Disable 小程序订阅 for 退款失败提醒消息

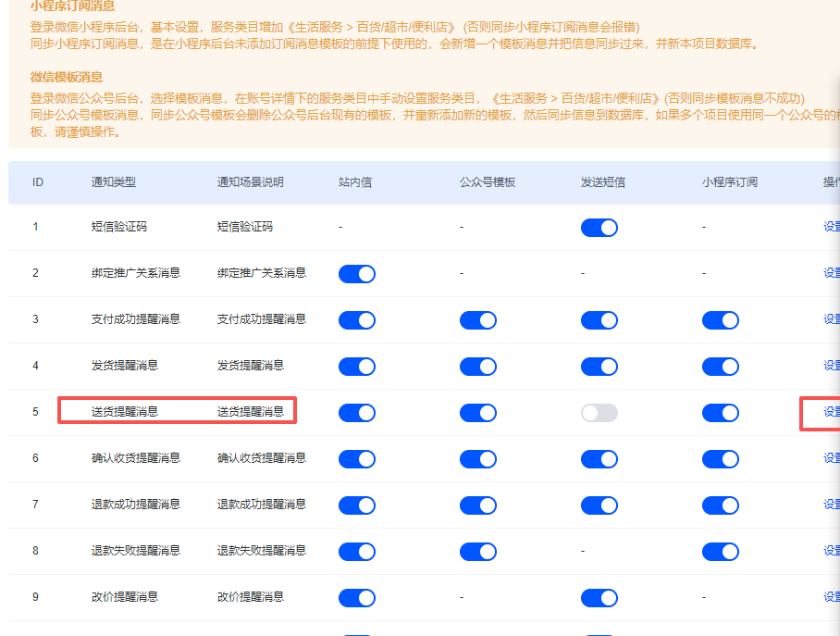[720, 552]
